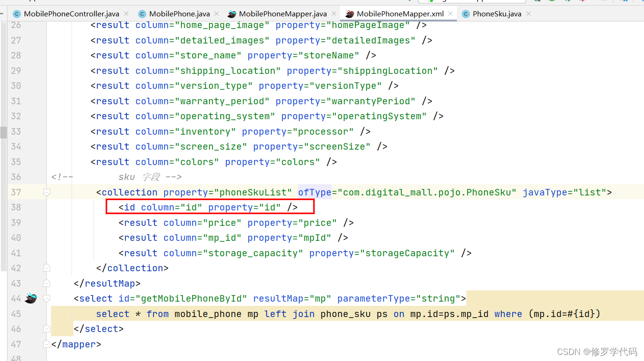Click closing resultMap tag
The width and height of the screenshot is (644, 361).
(107, 283)
